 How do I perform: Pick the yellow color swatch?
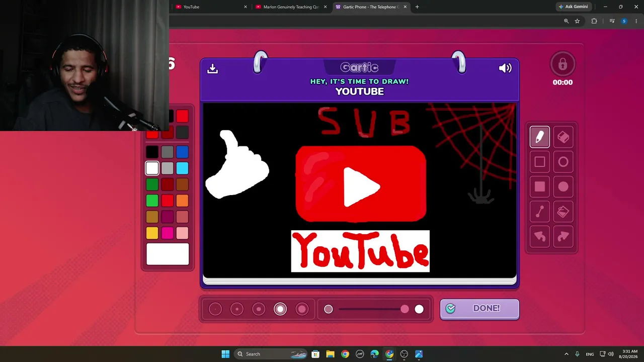pos(152,233)
